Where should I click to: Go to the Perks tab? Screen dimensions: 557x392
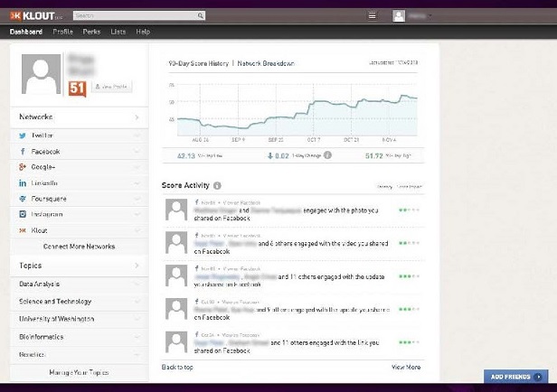click(x=90, y=32)
